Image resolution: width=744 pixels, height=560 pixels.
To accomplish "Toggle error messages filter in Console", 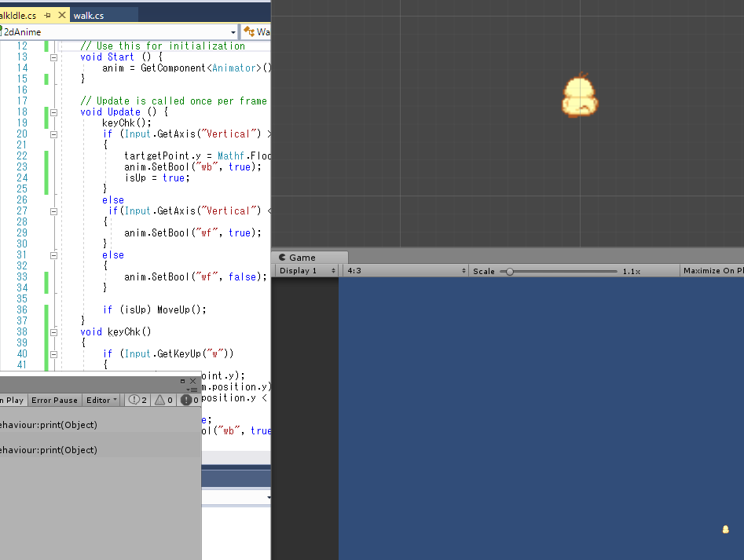I will 189,401.
